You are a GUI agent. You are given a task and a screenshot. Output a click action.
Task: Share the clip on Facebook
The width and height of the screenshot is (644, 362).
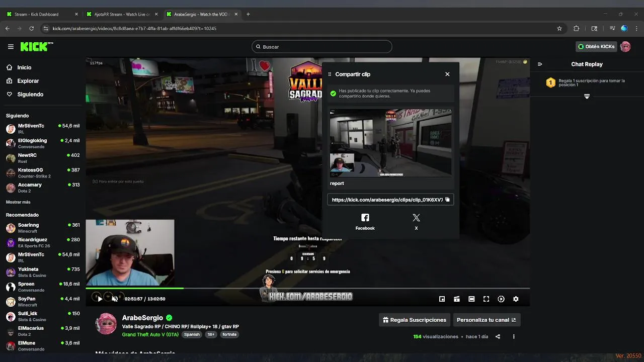coord(365,222)
